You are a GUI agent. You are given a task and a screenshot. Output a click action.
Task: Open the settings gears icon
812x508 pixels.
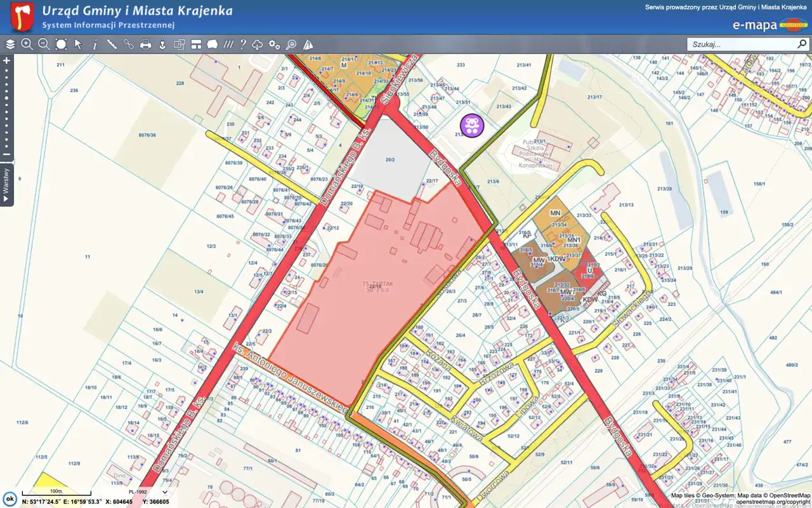274,44
